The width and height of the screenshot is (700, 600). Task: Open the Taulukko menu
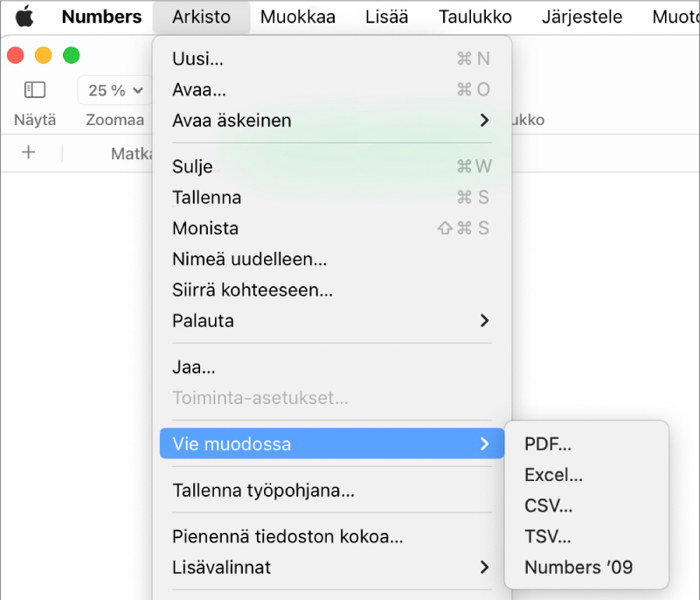pyautogui.click(x=475, y=17)
